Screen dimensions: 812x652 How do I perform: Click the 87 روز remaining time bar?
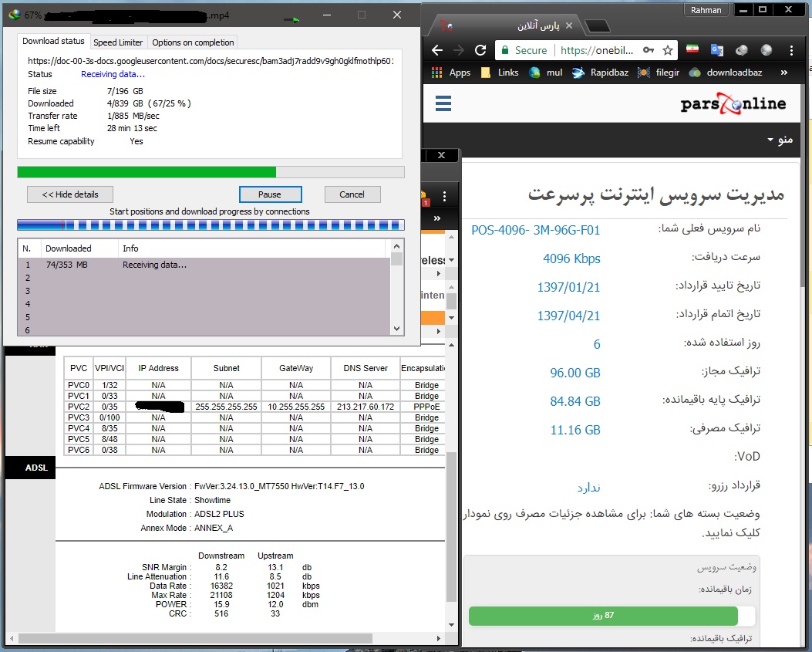pos(603,616)
